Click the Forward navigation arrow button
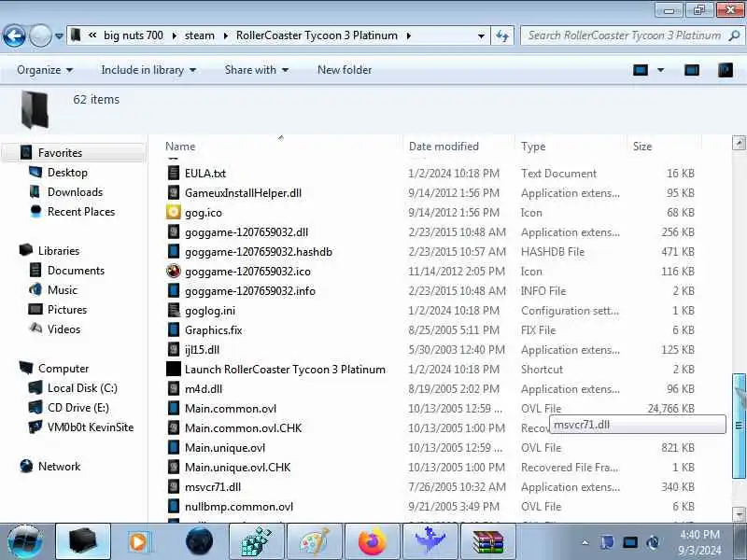747x560 pixels. point(40,35)
